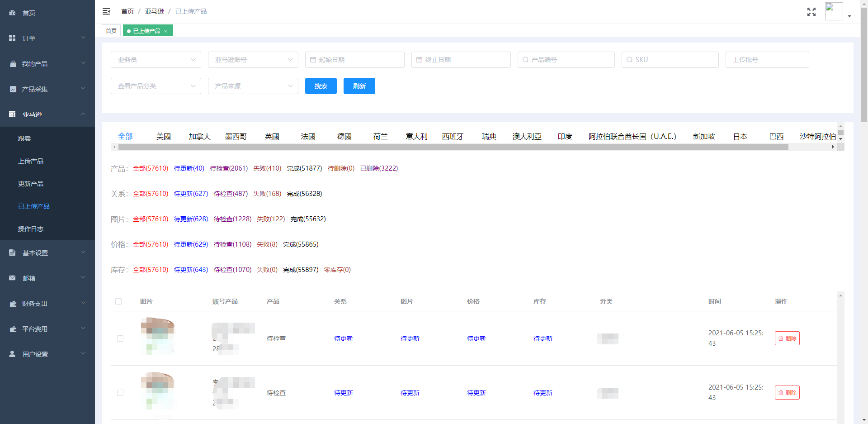Expand the 产品来源 dropdown
The image size is (868, 424).
coord(253,86)
